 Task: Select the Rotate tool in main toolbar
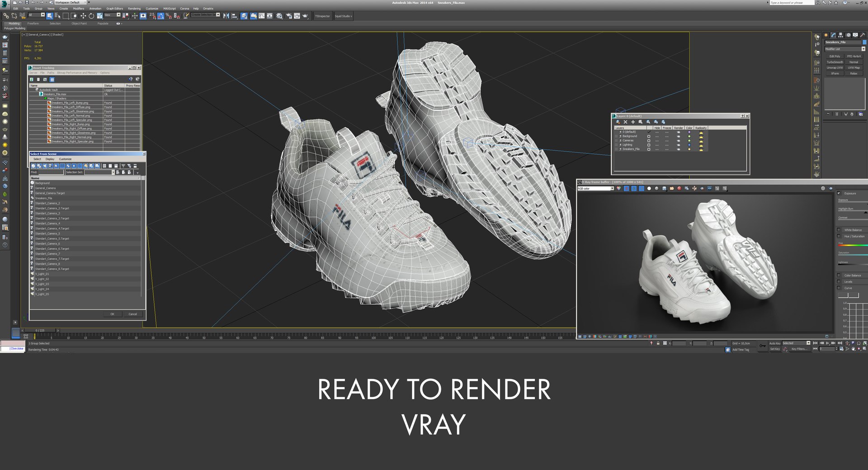[91, 16]
